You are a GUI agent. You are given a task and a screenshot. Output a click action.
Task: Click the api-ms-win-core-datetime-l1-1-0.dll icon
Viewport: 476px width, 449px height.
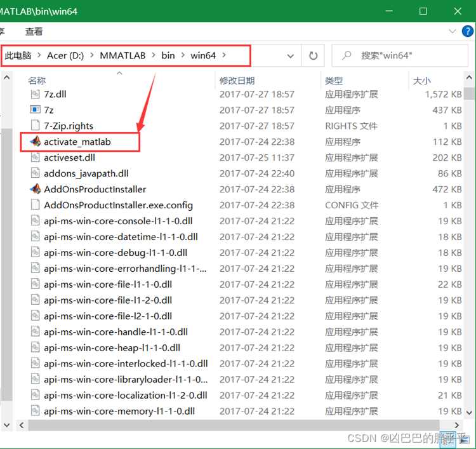coord(35,236)
